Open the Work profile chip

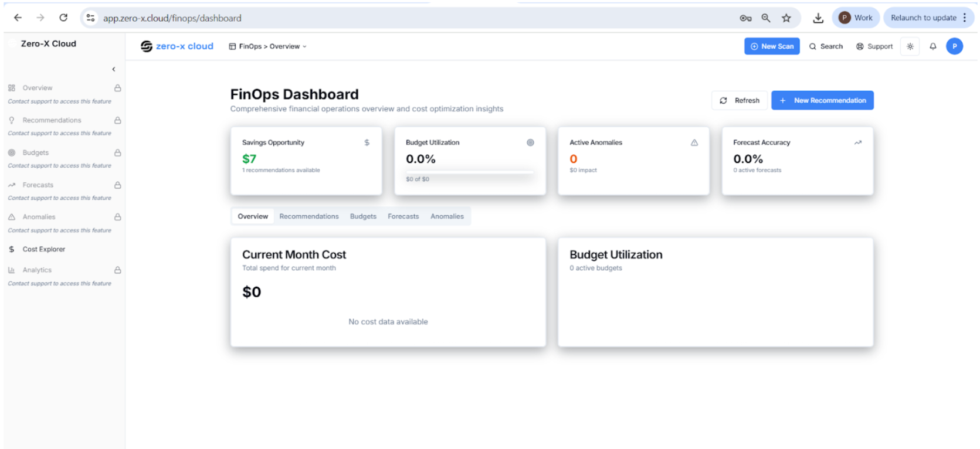[856, 18]
